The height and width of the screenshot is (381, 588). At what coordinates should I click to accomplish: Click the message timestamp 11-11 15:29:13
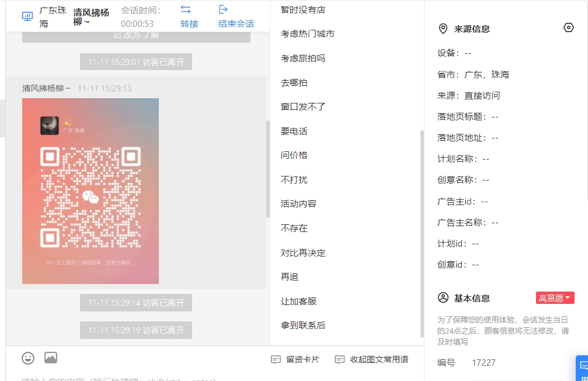[105, 88]
